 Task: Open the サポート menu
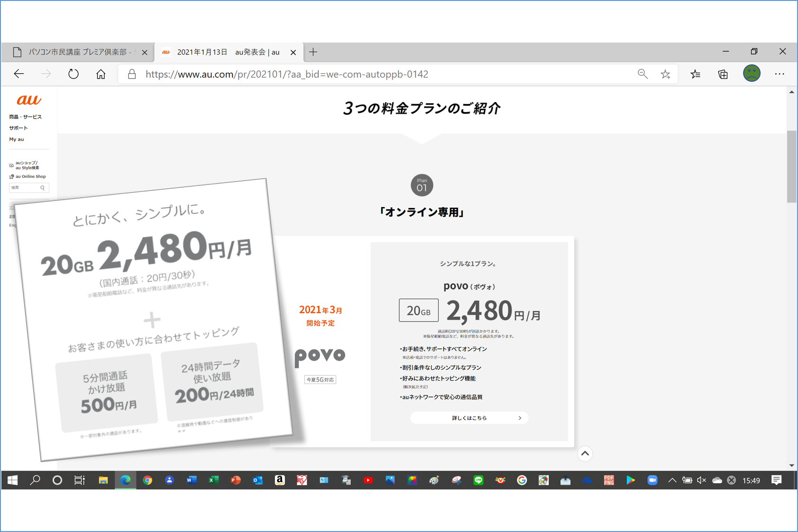[18, 128]
